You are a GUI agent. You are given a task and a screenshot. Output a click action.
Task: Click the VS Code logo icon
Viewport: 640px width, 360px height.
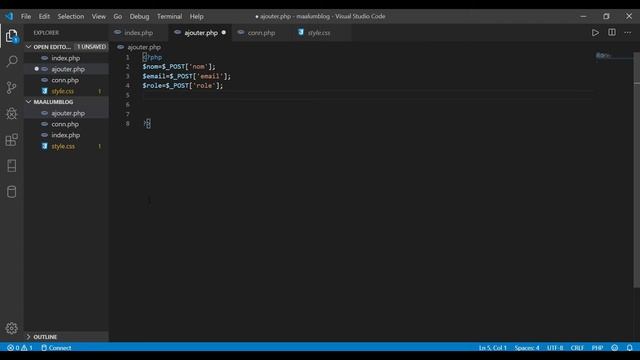pos(9,16)
